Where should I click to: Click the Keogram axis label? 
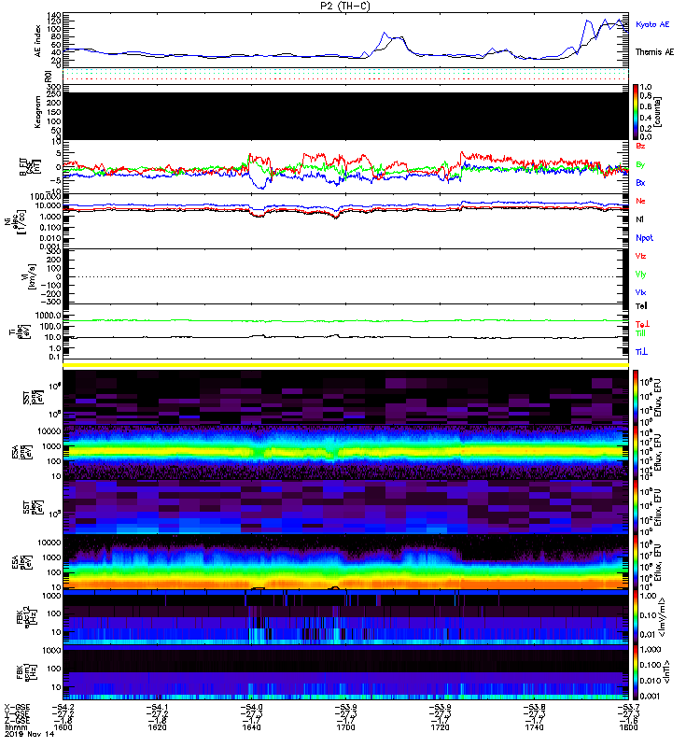coord(37,112)
